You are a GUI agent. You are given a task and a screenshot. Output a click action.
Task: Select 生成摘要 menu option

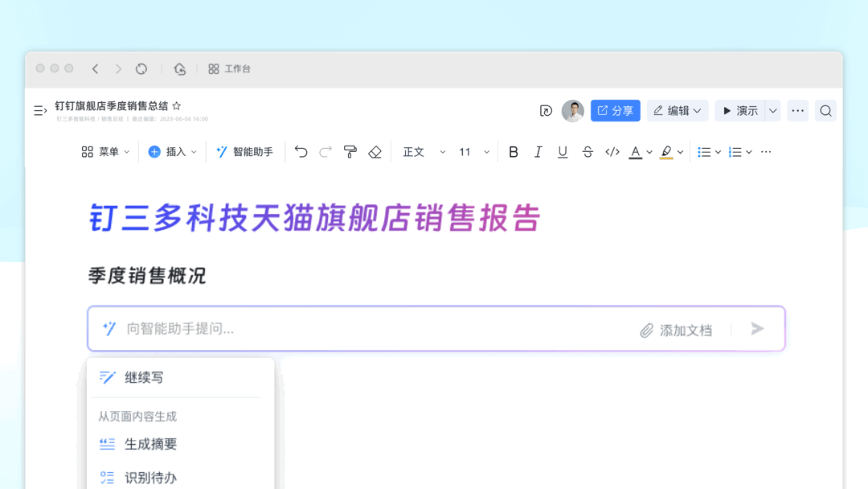pyautogui.click(x=150, y=444)
